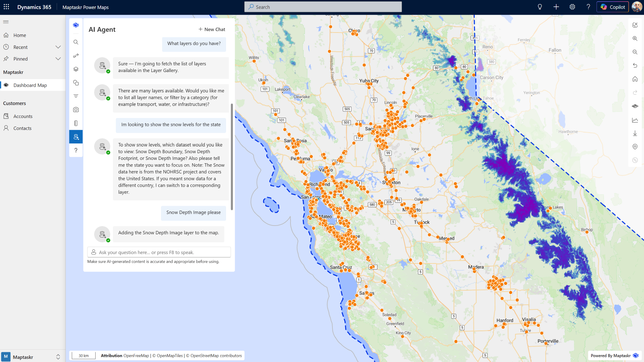
Task: Start a New Chat
Action: click(212, 29)
